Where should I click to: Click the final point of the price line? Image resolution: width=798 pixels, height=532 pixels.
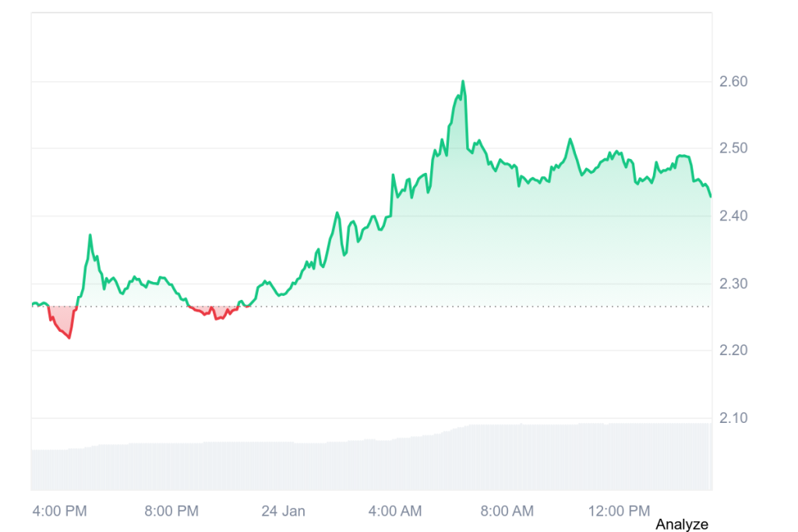[x=711, y=196]
